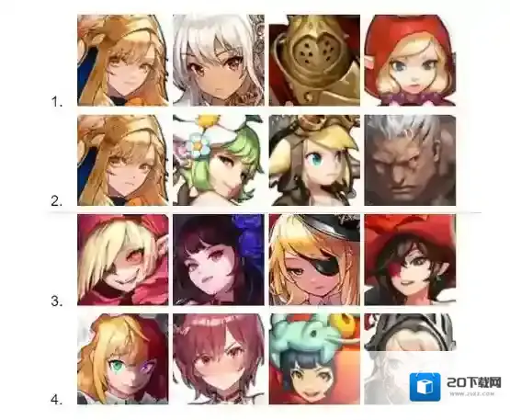510x420 pixels.
Task: Pick the blonde girl with goggles hat
Action: (314, 160)
